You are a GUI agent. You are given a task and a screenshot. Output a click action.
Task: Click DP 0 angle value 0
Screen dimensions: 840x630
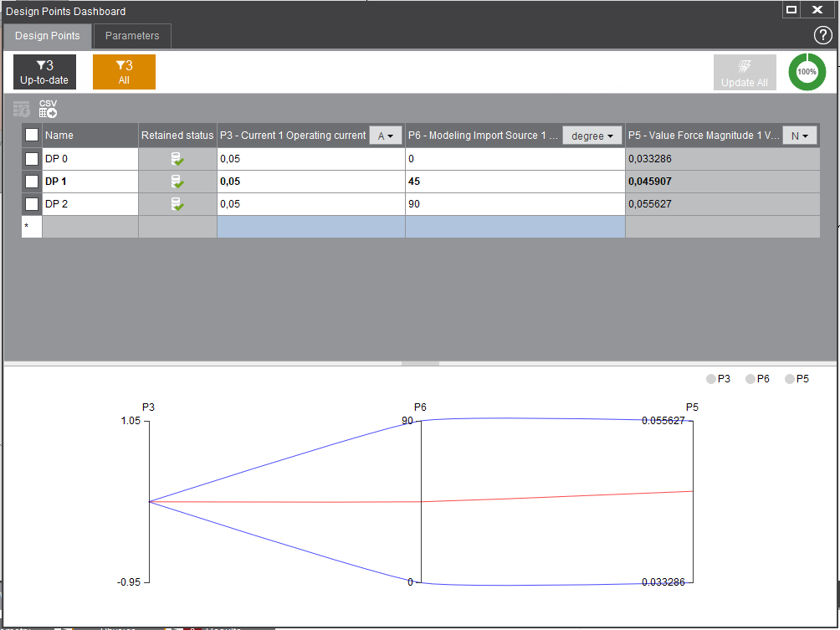(x=515, y=159)
